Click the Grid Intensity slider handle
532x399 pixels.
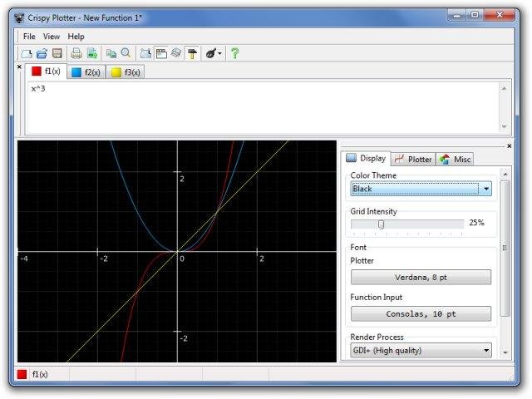pos(381,224)
